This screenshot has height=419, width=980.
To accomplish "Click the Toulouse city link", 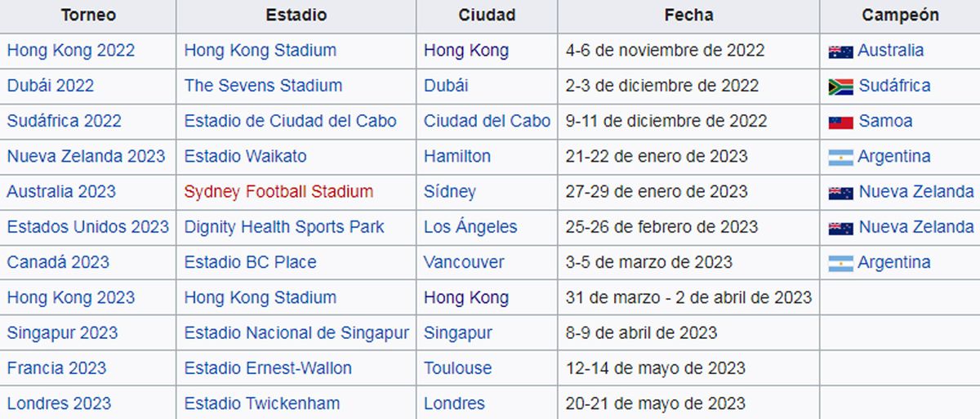I will 457,368.
